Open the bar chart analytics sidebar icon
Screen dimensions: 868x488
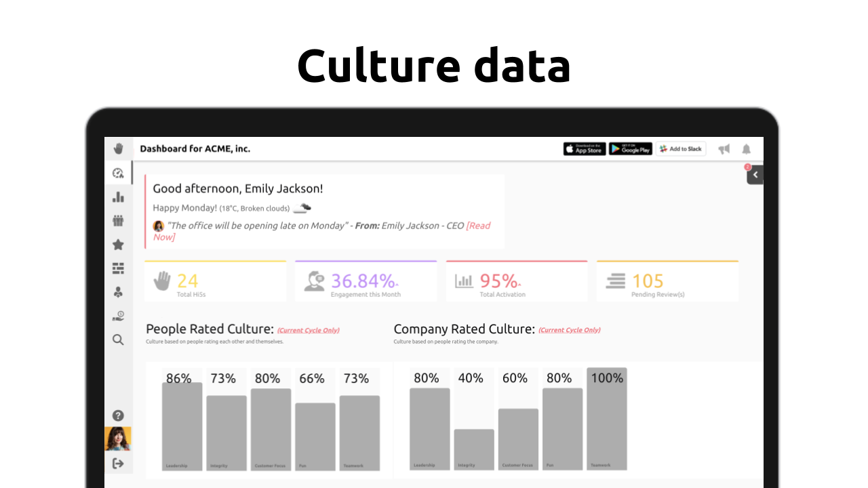(118, 197)
